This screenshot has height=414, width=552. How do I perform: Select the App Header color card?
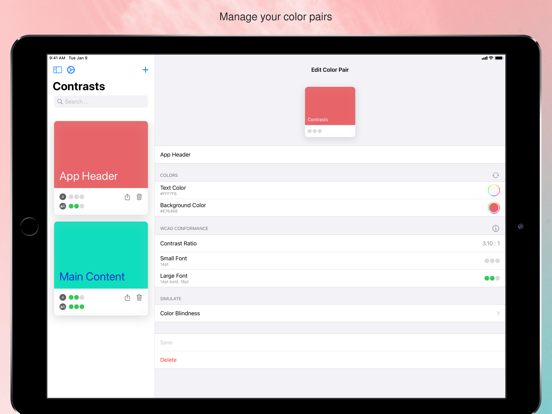[x=101, y=168]
